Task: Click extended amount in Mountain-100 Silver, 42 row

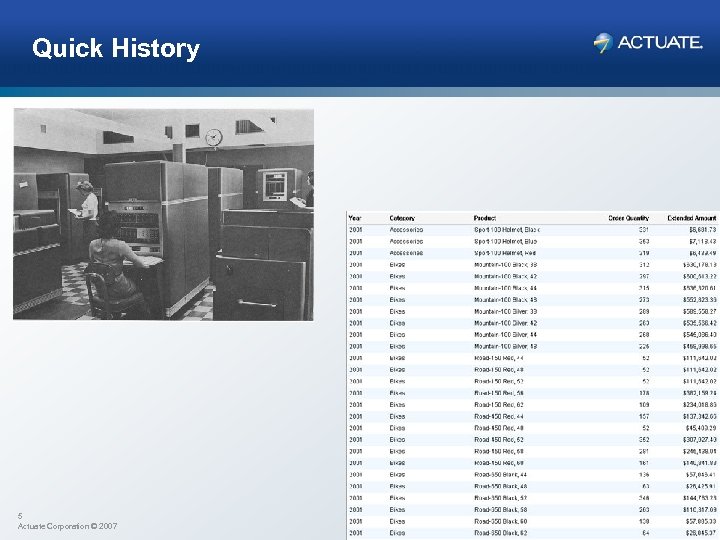Action: (x=700, y=323)
